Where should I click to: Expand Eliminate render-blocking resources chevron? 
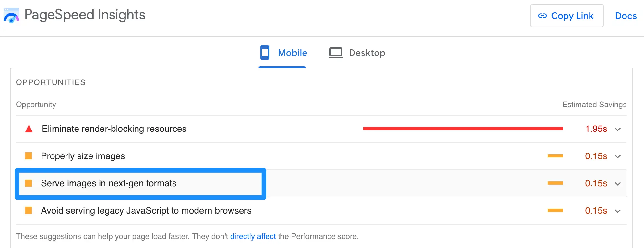coord(618,129)
